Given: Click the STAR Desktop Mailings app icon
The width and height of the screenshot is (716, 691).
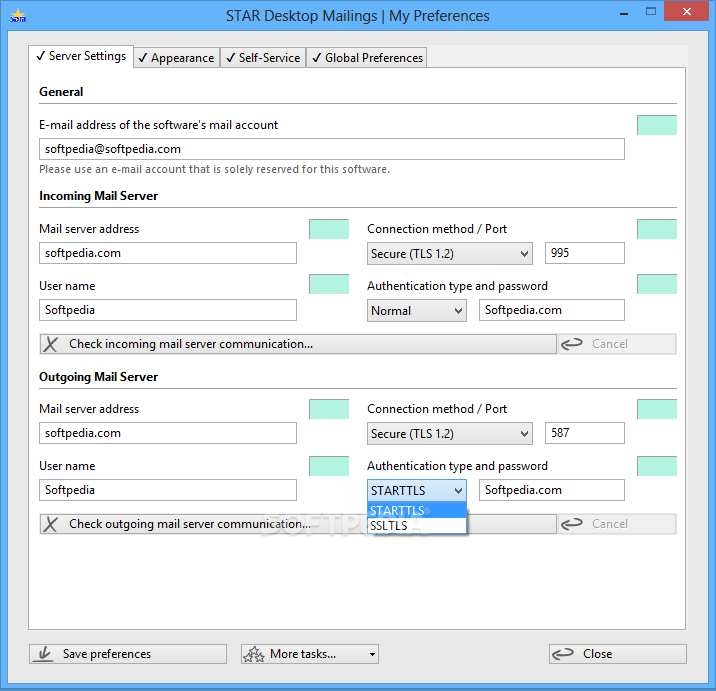Looking at the screenshot, I should [18, 16].
